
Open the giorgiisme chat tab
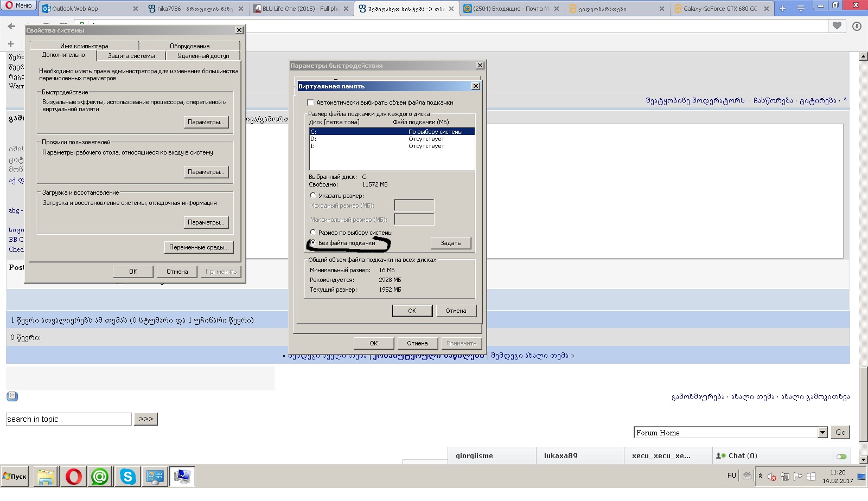pyautogui.click(x=492, y=456)
